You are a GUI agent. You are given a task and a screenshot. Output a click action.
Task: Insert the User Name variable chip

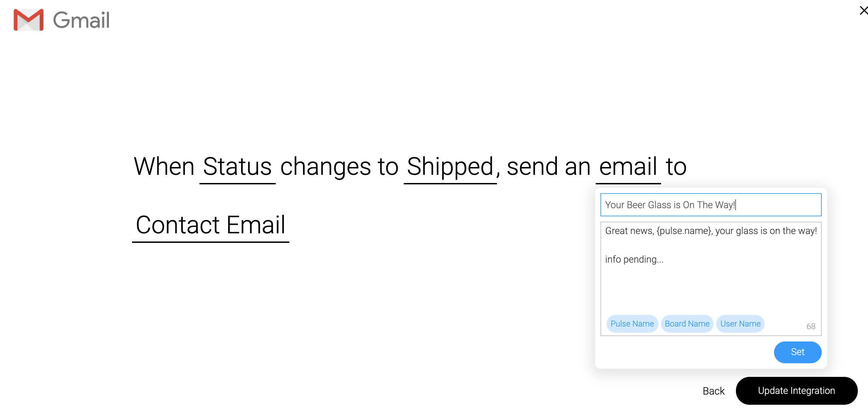(x=740, y=324)
